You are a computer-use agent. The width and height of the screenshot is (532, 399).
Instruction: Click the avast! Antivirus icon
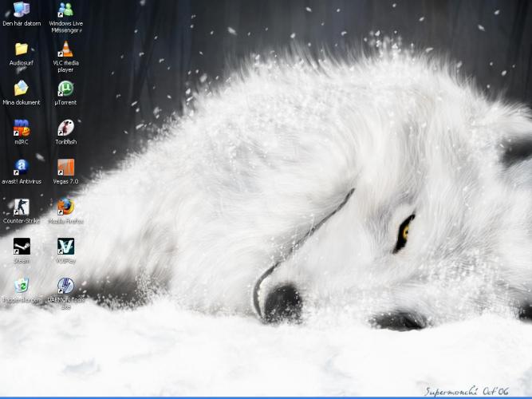(x=22, y=168)
